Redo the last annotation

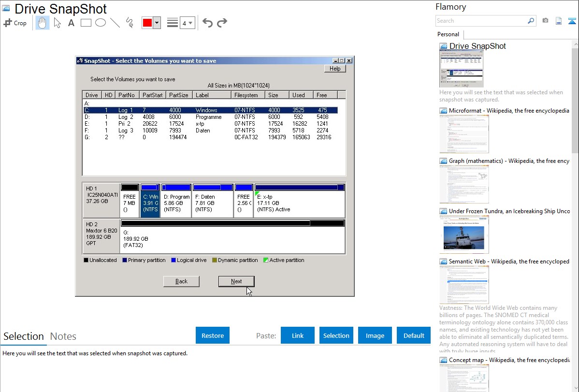coord(222,23)
